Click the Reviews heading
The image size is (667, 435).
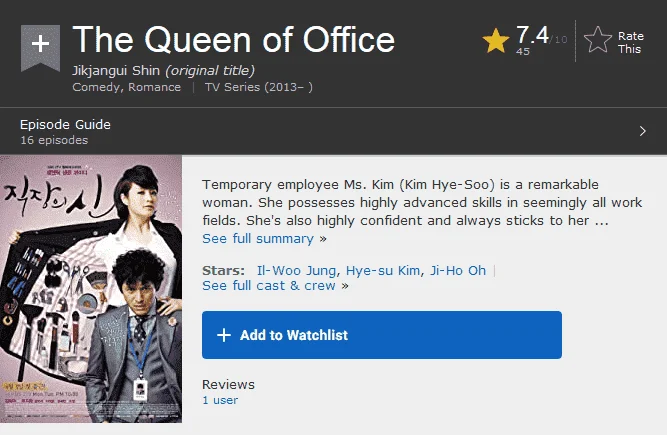tap(228, 384)
